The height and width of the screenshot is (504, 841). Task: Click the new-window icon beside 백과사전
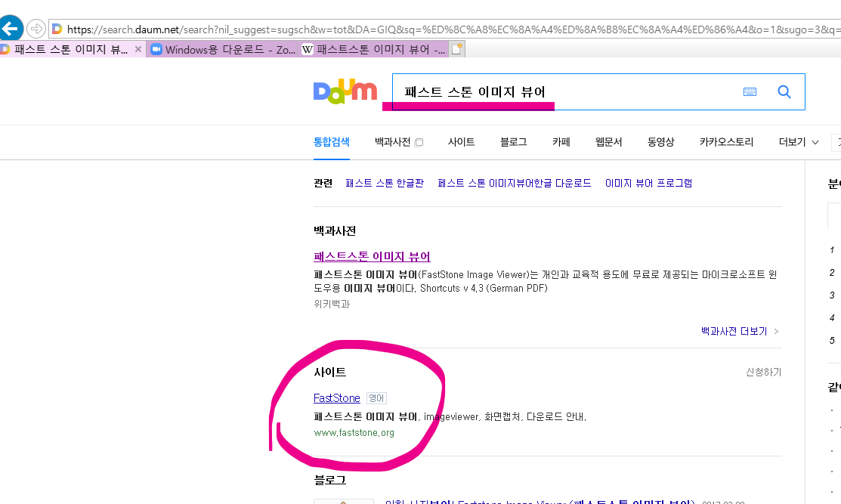[419, 143]
